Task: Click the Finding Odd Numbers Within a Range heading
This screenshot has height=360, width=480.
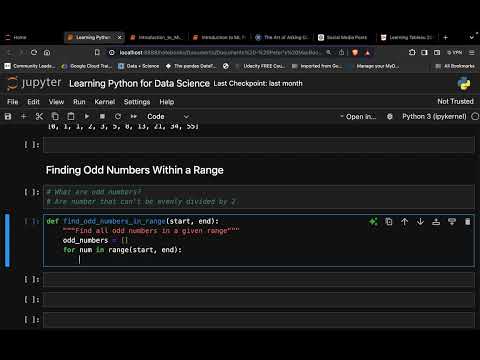Action: pyautogui.click(x=135, y=170)
